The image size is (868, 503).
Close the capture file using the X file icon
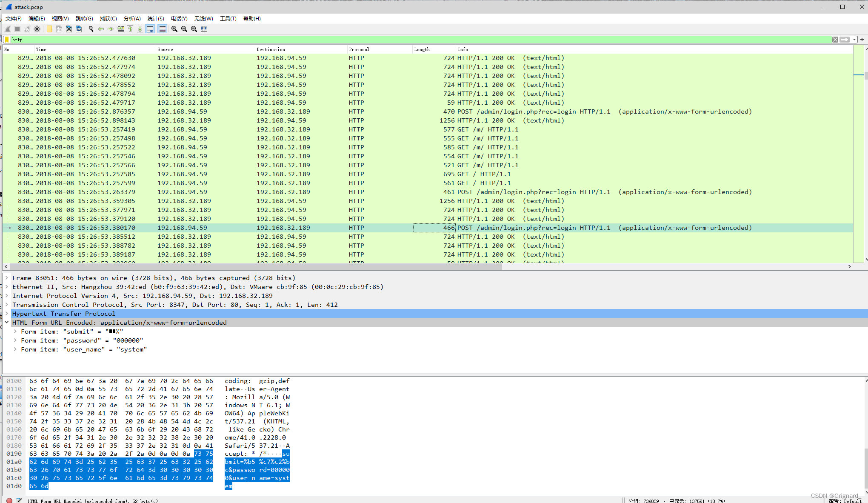[69, 29]
